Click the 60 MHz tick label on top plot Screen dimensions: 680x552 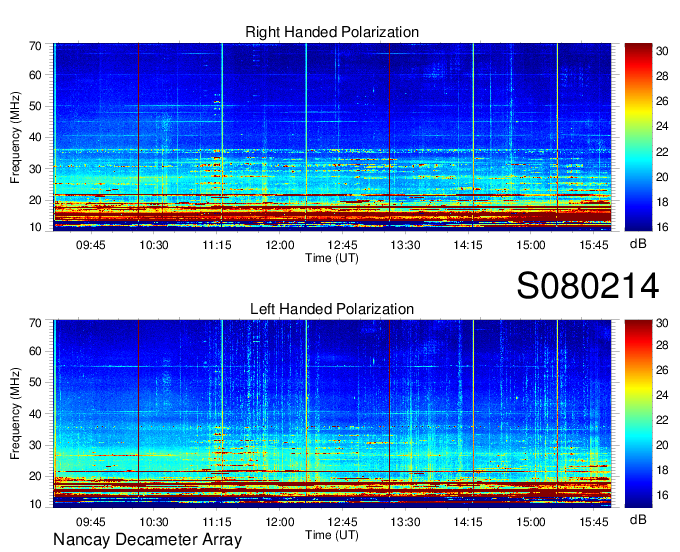35,75
